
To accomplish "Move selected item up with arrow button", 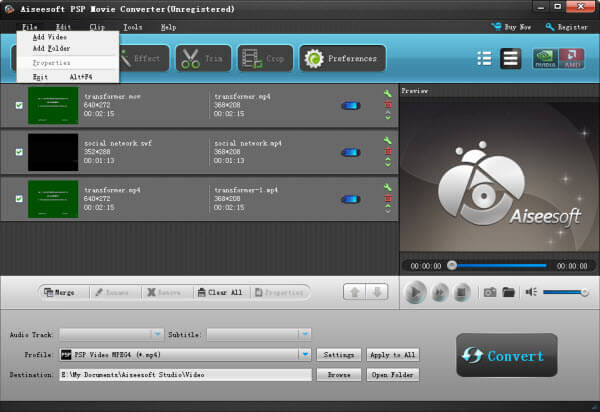I will pyautogui.click(x=355, y=292).
